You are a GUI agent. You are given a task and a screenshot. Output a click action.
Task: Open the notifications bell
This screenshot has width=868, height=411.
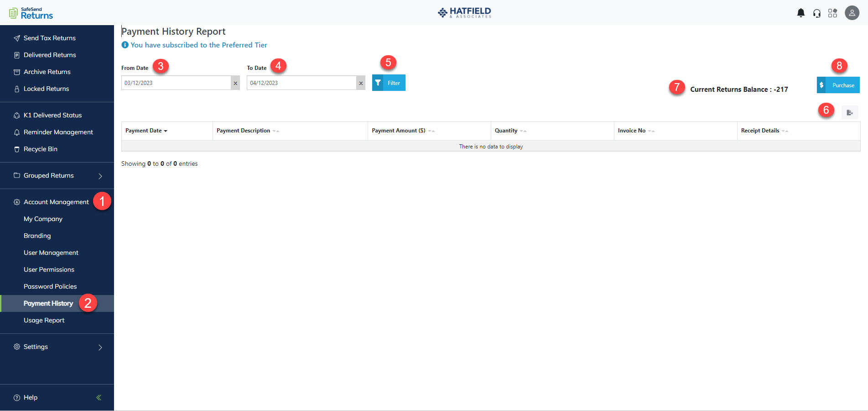pyautogui.click(x=801, y=13)
